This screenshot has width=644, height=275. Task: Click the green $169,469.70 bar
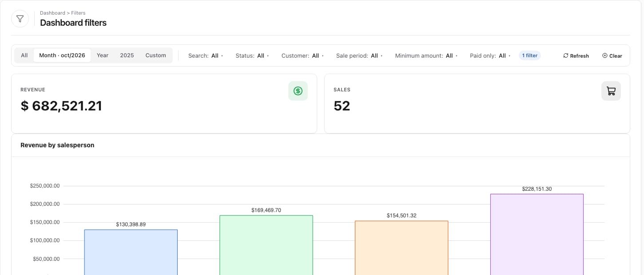point(266,245)
